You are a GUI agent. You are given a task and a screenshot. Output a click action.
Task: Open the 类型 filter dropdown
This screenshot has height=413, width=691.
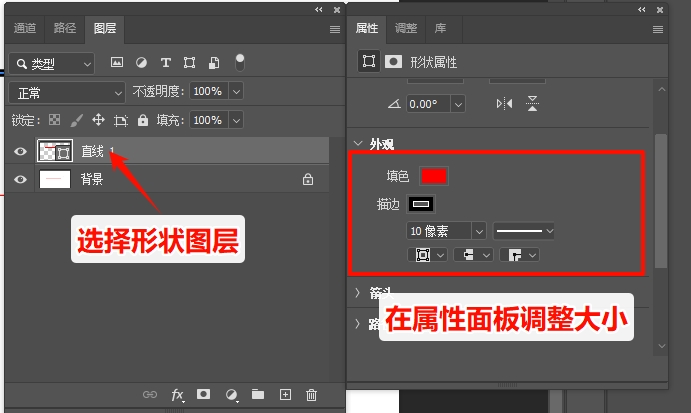tap(52, 63)
